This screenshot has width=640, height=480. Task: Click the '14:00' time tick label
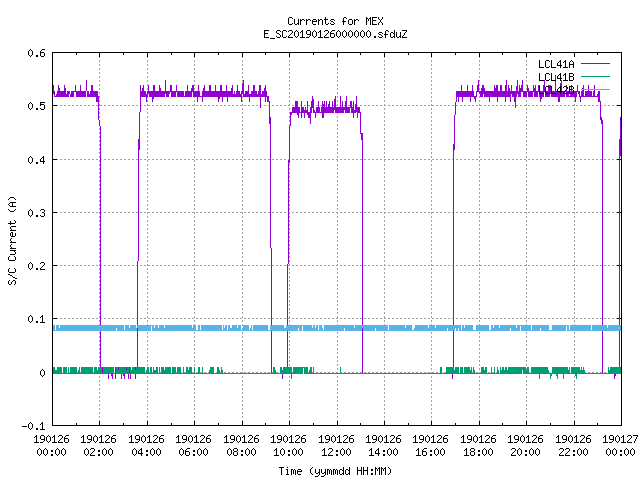(x=383, y=452)
